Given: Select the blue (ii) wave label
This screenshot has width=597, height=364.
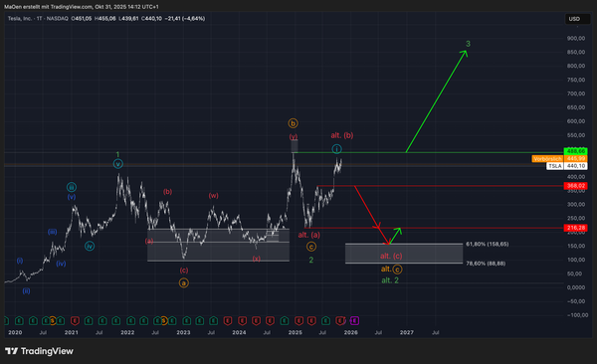Looking at the screenshot, I should click(x=26, y=290).
